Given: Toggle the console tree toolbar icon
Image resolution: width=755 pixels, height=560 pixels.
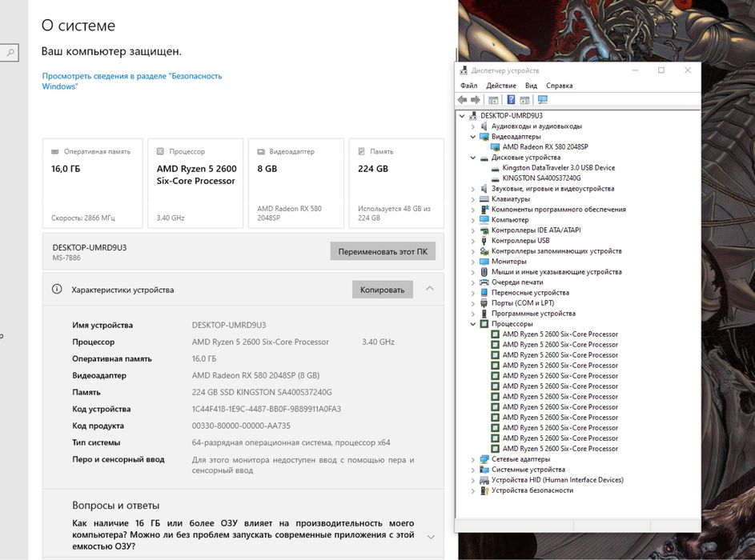Looking at the screenshot, I should coord(493,99).
